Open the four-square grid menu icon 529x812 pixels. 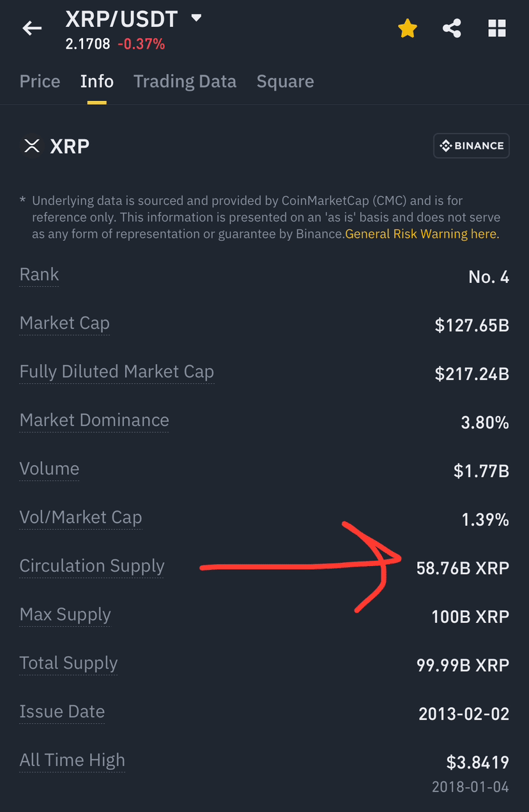point(497,28)
